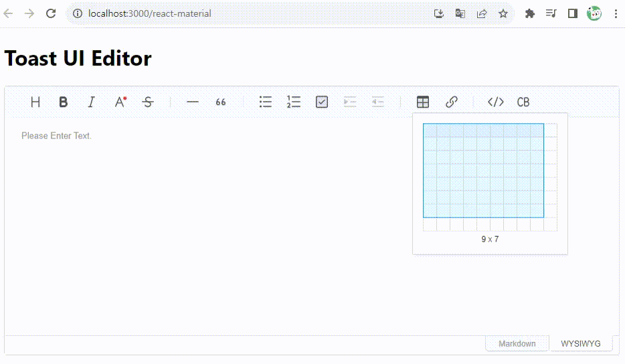625x364 pixels.
Task: Open the text color picker
Action: pyautogui.click(x=120, y=102)
